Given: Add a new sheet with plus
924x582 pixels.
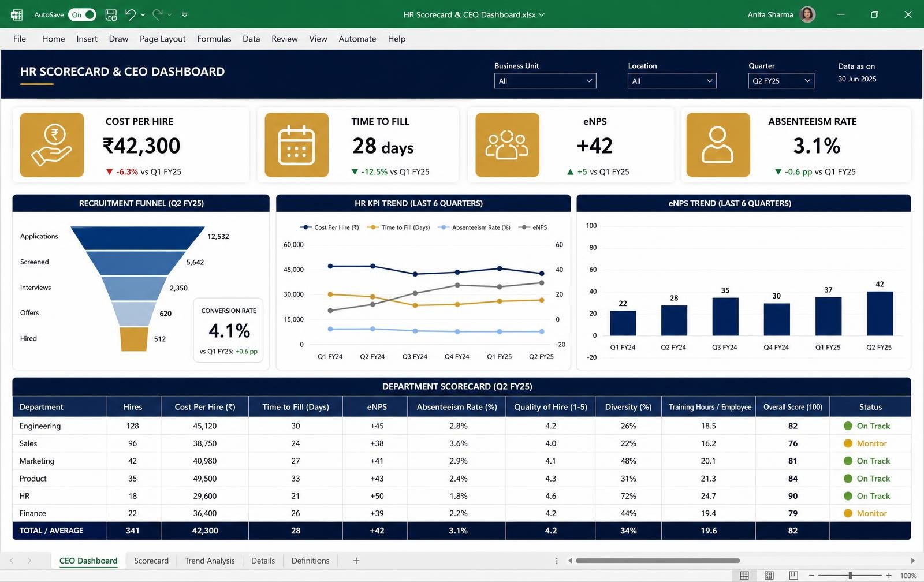Looking at the screenshot, I should 356,561.
